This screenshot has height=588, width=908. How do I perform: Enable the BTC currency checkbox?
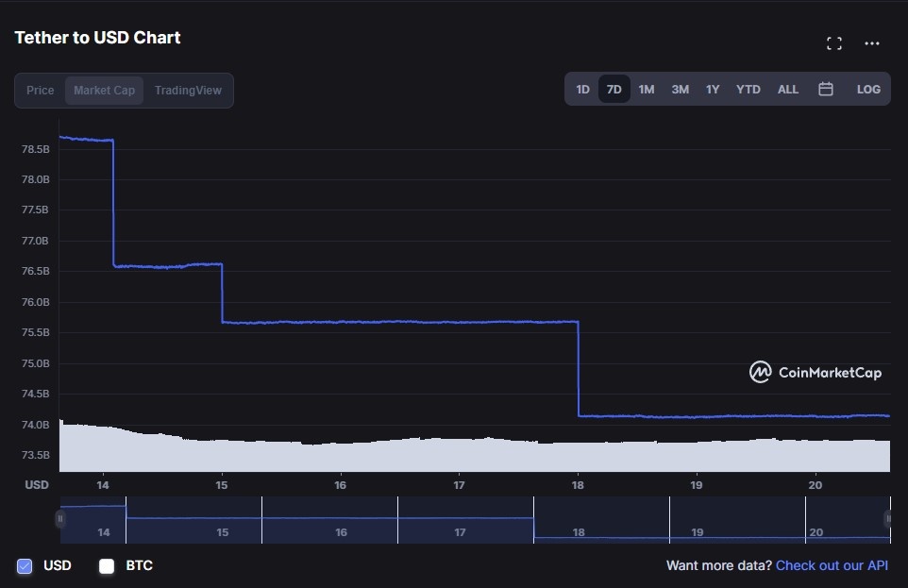(107, 564)
